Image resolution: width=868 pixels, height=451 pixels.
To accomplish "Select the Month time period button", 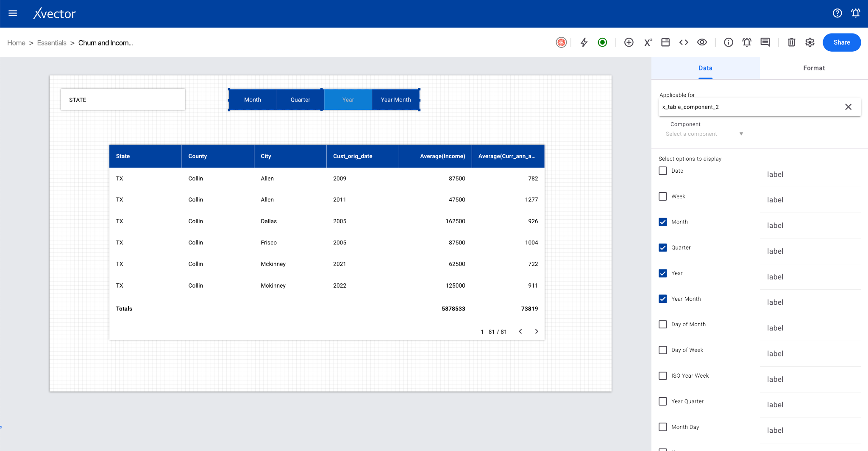I will [x=253, y=100].
